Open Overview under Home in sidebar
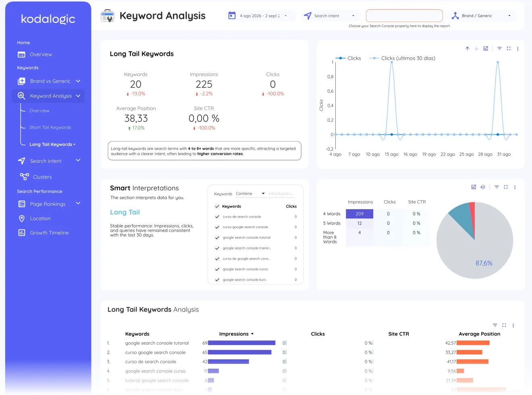Screen dimensions: 532x395 (41, 54)
